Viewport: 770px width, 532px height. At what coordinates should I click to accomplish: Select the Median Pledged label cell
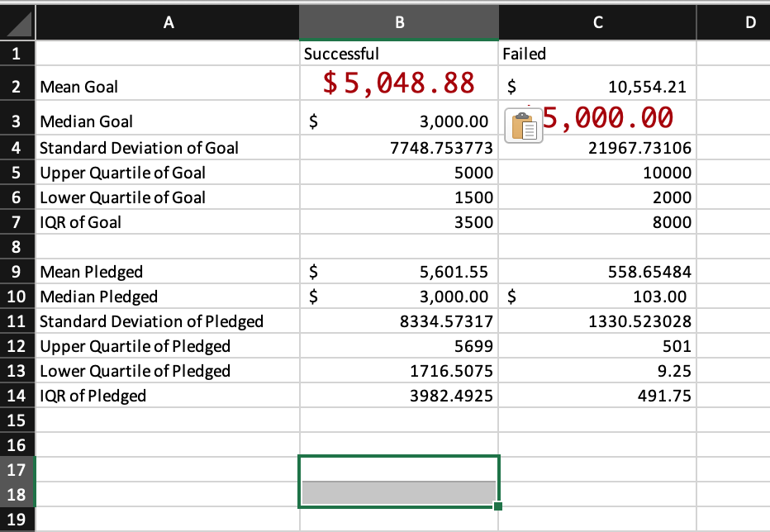[x=168, y=297]
